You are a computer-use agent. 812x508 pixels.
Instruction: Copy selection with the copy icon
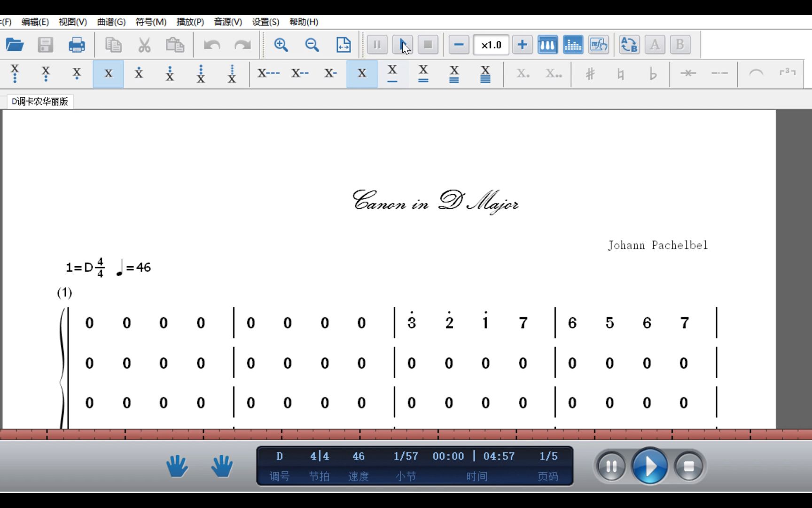pyautogui.click(x=113, y=45)
